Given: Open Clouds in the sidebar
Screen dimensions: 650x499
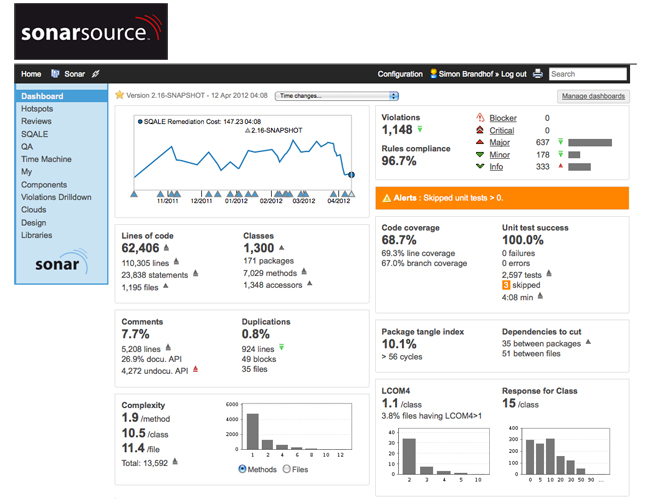Looking at the screenshot, I should coord(34,210).
